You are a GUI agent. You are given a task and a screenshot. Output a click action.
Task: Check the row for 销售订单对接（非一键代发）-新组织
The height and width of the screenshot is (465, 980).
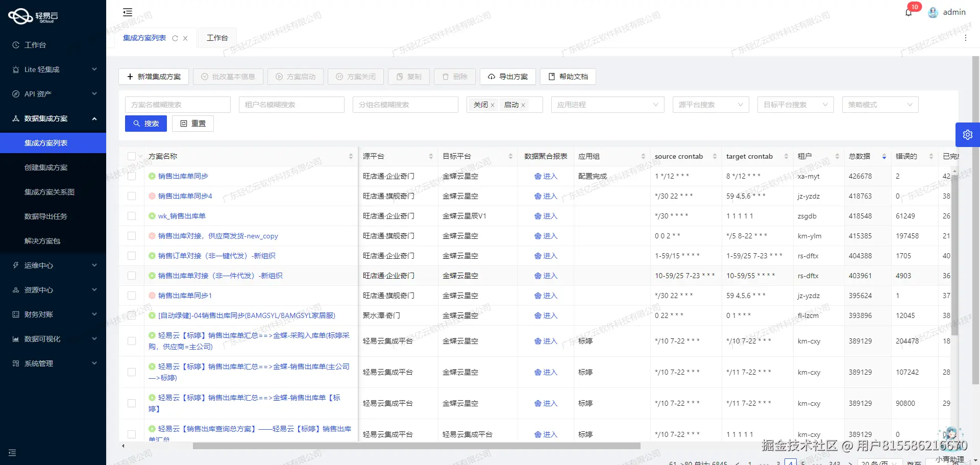coord(132,256)
